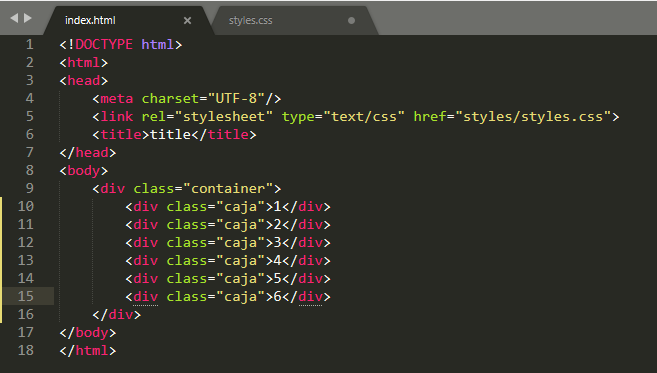
Task: Click line number 1 in the gutter
Action: pyautogui.click(x=29, y=44)
